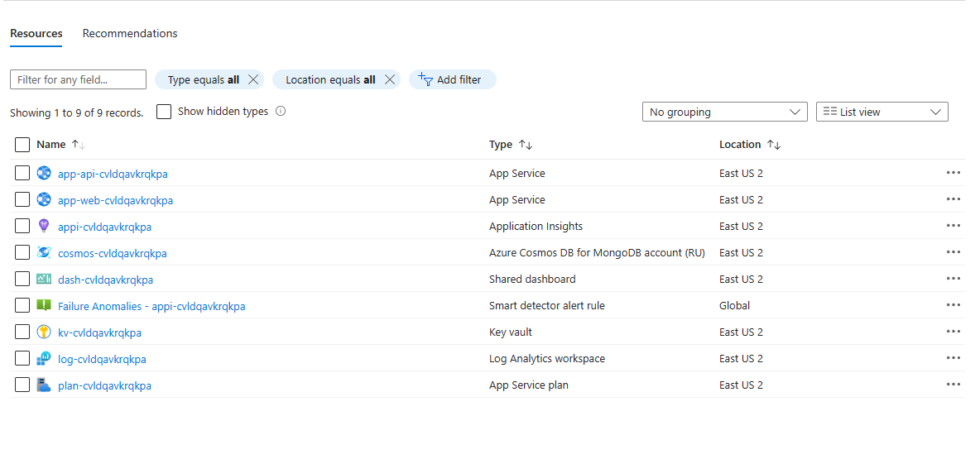This screenshot has height=459, width=980.
Task: Open more options for the plan-cvldqavkrqkpa row
Action: pos(954,385)
